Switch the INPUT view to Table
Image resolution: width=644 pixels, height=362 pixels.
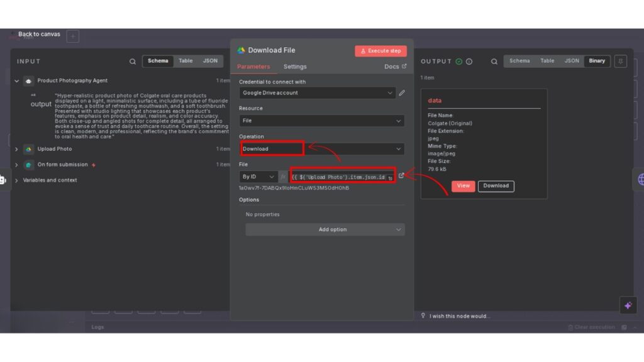(186, 61)
